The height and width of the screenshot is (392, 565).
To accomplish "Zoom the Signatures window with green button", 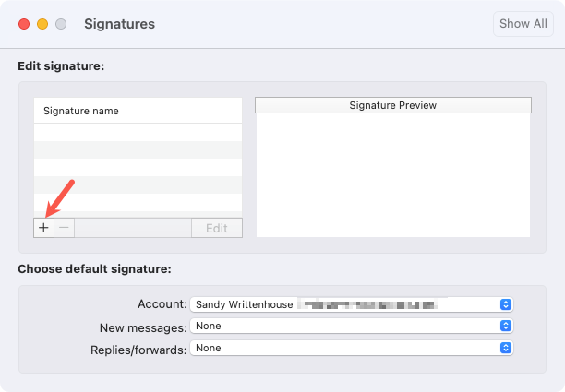I will click(x=61, y=24).
